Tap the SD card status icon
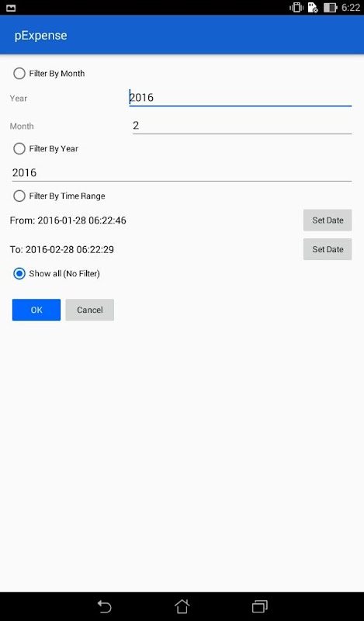Viewport: 364px width, 621px height. (313, 8)
